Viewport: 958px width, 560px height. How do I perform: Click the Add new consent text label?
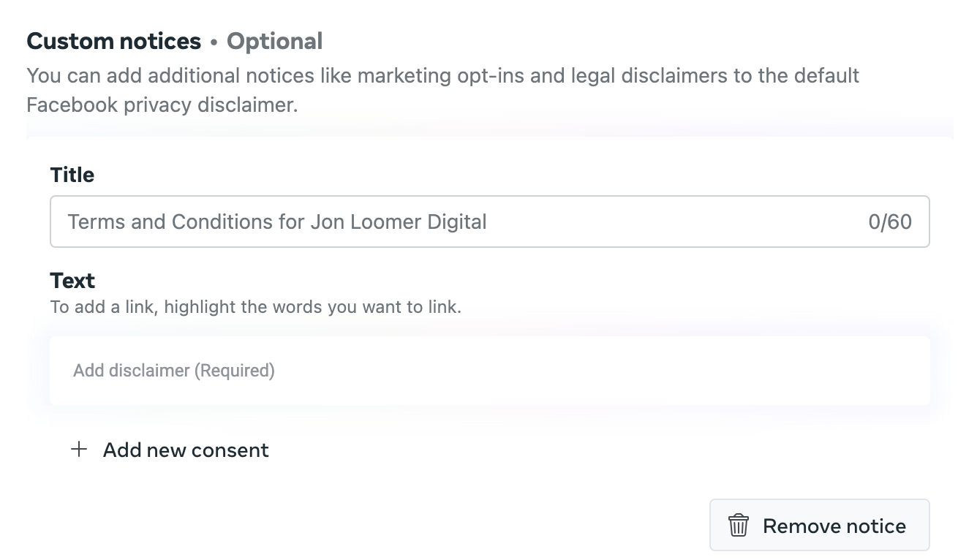pyautogui.click(x=186, y=450)
